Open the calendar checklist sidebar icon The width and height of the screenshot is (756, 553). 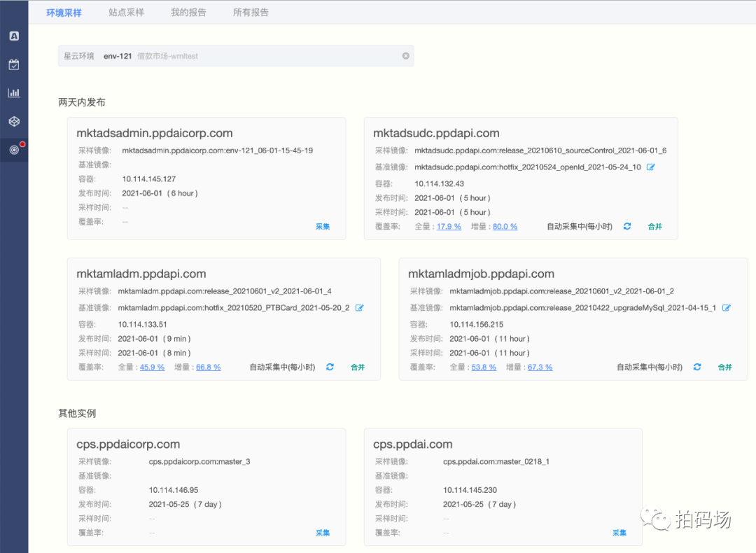point(14,64)
